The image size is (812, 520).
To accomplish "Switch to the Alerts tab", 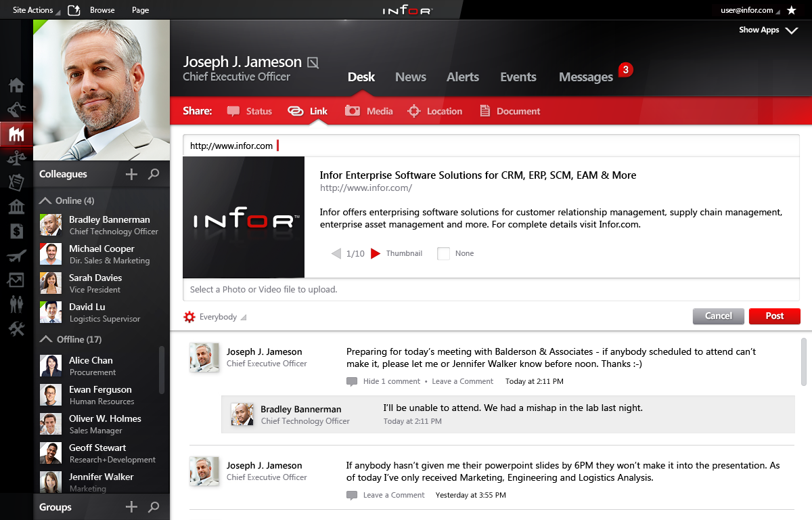I will 463,77.
